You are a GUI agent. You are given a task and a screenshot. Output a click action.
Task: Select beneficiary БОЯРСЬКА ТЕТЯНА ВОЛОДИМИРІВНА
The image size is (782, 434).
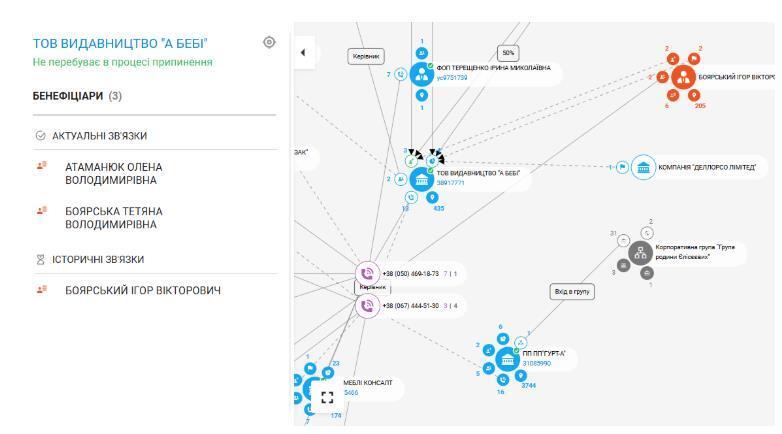tap(114, 218)
